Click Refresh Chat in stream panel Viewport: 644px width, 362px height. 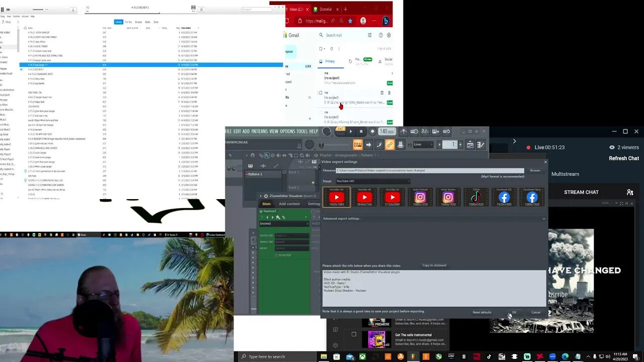point(624,158)
